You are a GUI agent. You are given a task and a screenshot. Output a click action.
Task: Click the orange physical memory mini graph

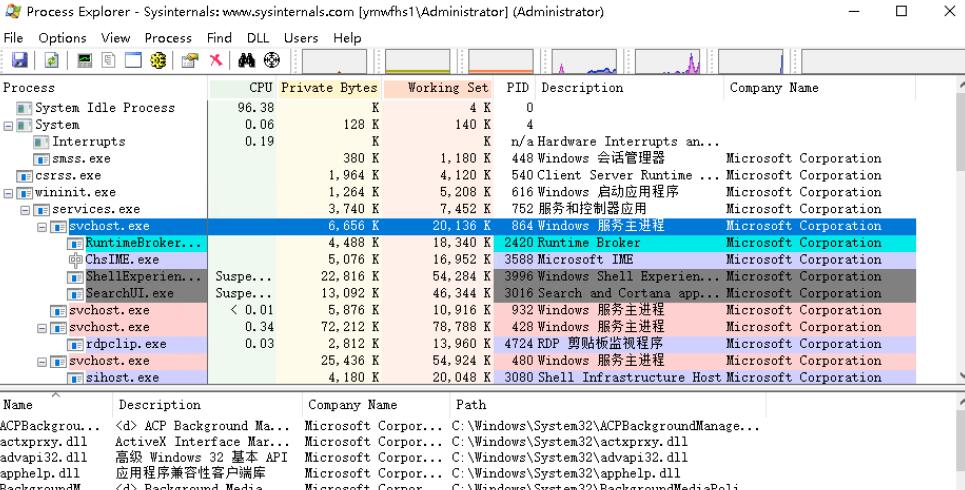pos(500,62)
